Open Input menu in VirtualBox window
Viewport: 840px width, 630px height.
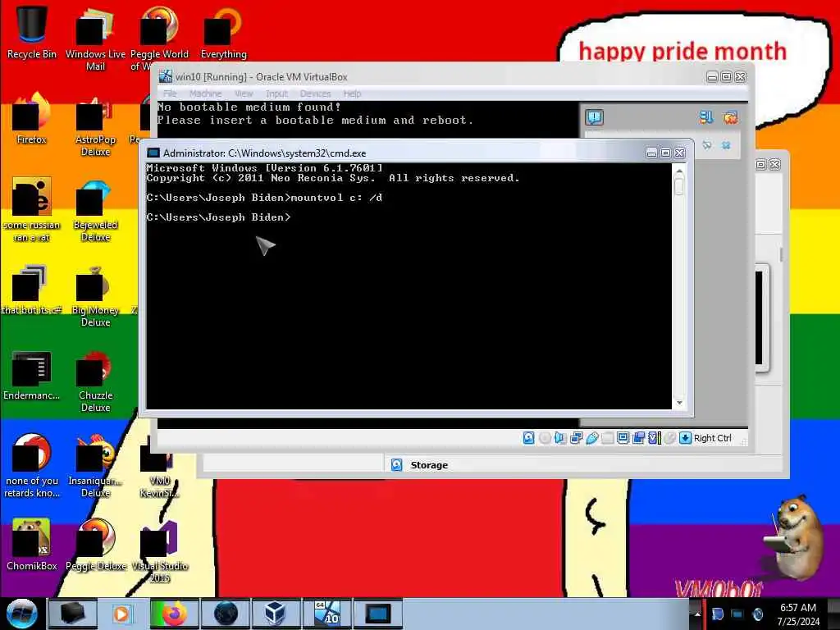pyautogui.click(x=276, y=94)
